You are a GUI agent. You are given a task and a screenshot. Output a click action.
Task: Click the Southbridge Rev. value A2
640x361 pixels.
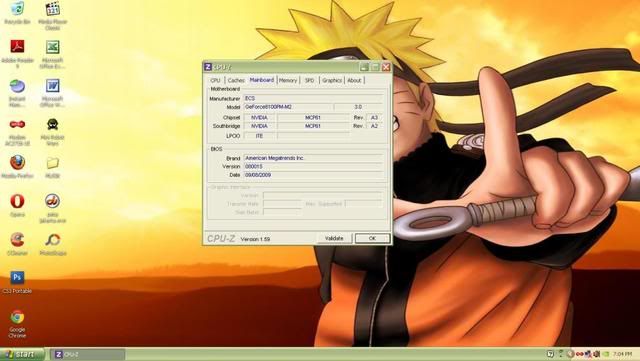[374, 126]
